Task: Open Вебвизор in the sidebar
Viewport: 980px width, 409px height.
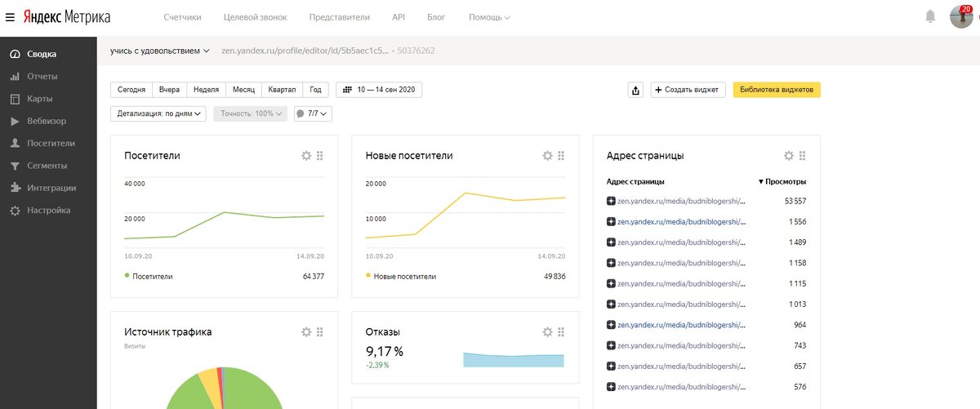Action: [x=48, y=121]
